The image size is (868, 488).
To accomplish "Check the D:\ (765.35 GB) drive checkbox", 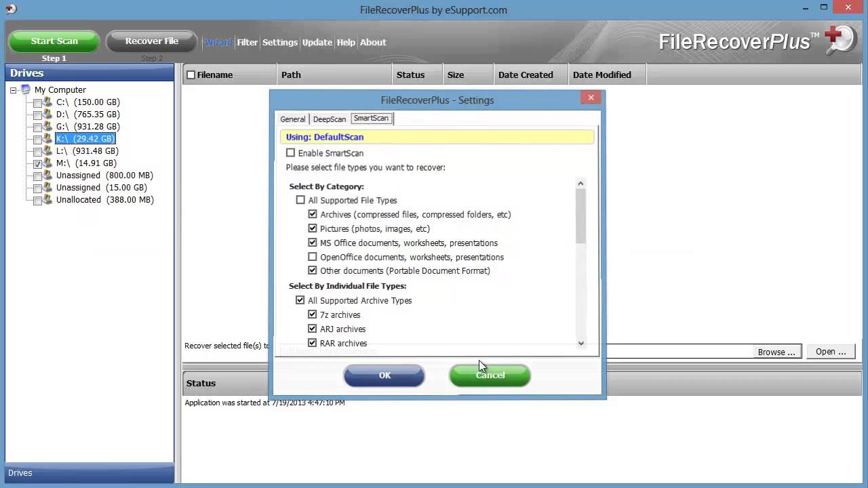I will (37, 115).
